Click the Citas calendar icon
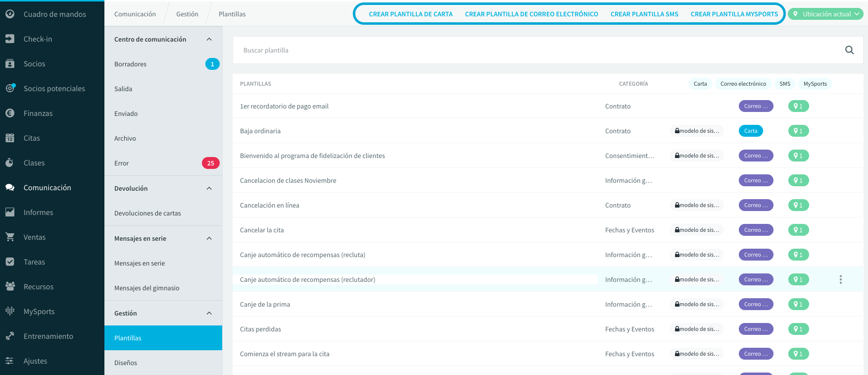The width and height of the screenshot is (868, 375). [x=10, y=138]
